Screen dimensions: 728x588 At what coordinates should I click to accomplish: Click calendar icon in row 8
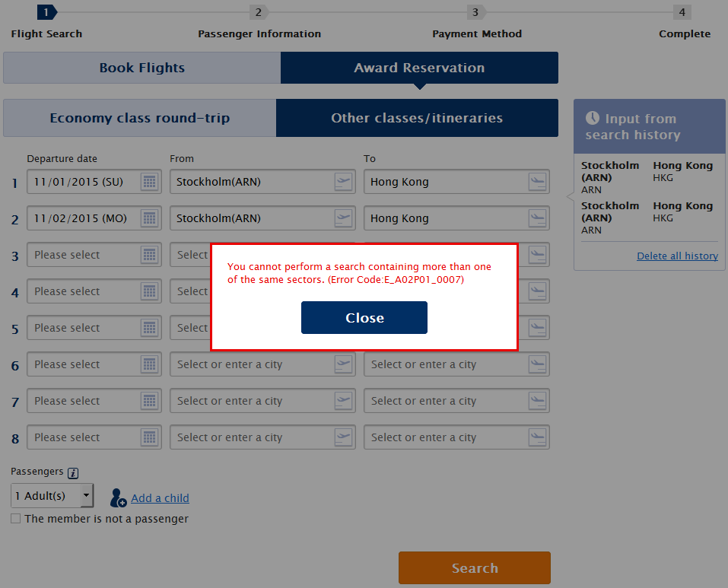[150, 437]
